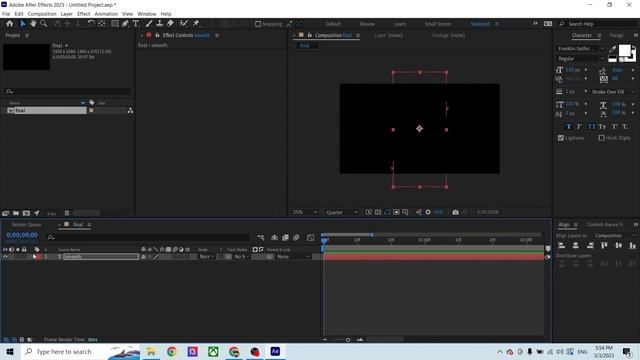Click the new composition icon in the Project panel
The image size is (640, 360).
[x=26, y=213]
